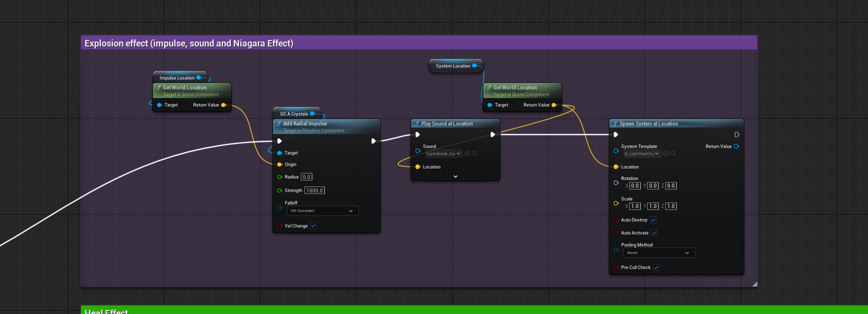Click the Strength value field
This screenshot has width=868, height=314.
pos(315,190)
